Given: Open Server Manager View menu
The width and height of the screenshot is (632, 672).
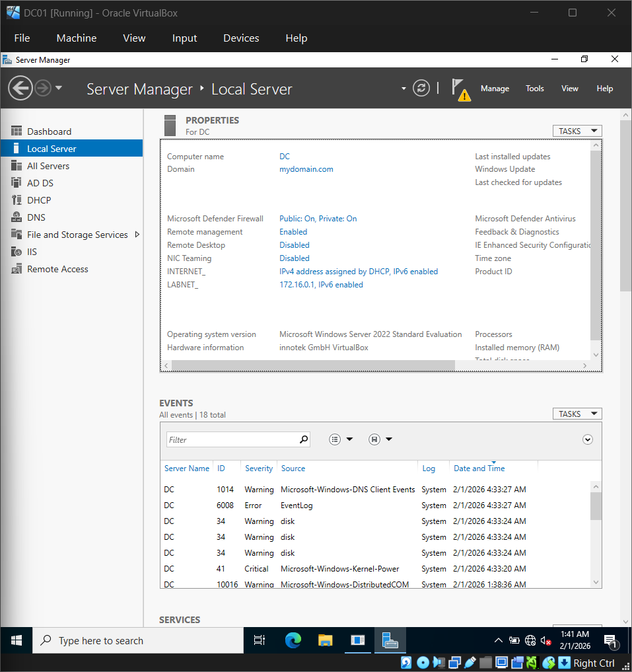Looking at the screenshot, I should (x=569, y=89).
